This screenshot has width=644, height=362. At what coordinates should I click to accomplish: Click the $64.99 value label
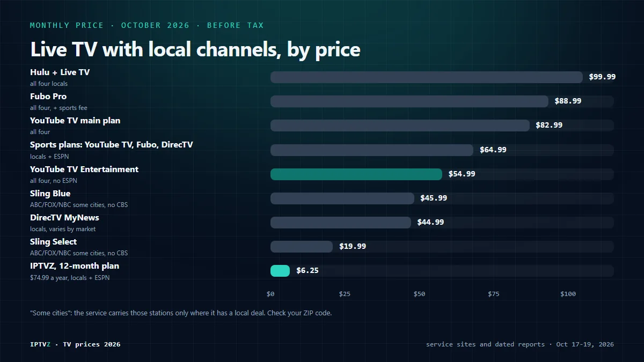click(x=493, y=150)
